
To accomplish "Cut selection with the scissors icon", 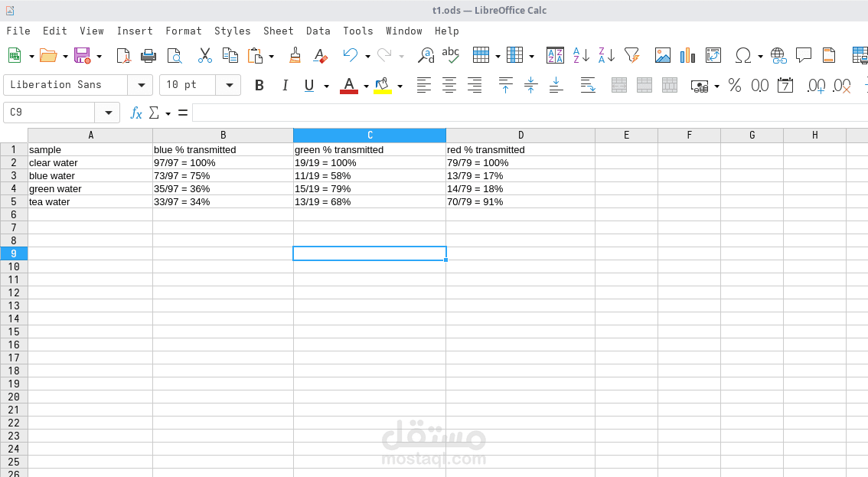I will coord(205,55).
